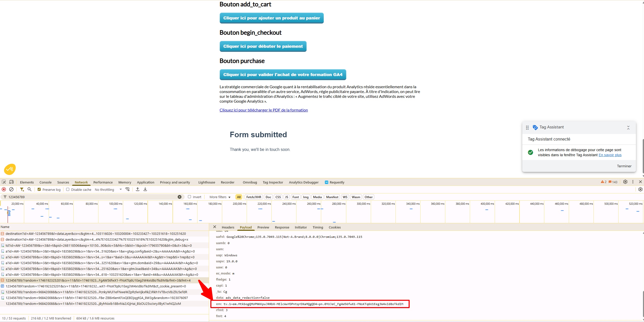
Task: Click Terminer in Tag Assistant popup
Action: (624, 166)
